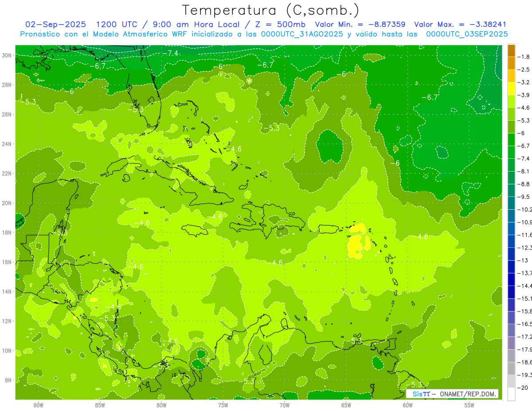Pick the purple swatch between -17.2 and -17.9
Screen dimensions: 532x411
(x=511, y=343)
